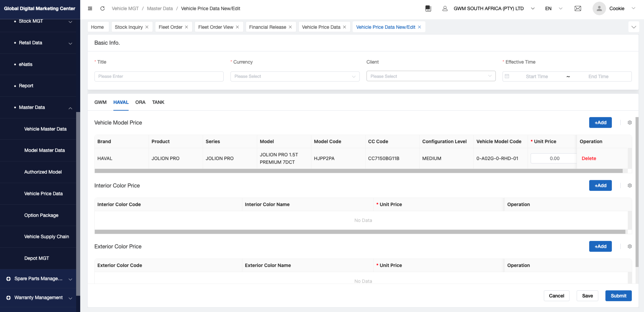This screenshot has height=312, width=644.
Task: Expand the company GWM SOUTH AFRICA dropdown
Action: click(x=533, y=8)
